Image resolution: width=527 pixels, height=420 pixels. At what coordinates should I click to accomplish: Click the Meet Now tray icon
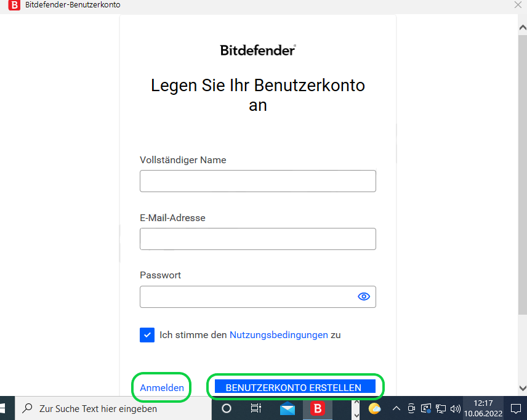[411, 408]
